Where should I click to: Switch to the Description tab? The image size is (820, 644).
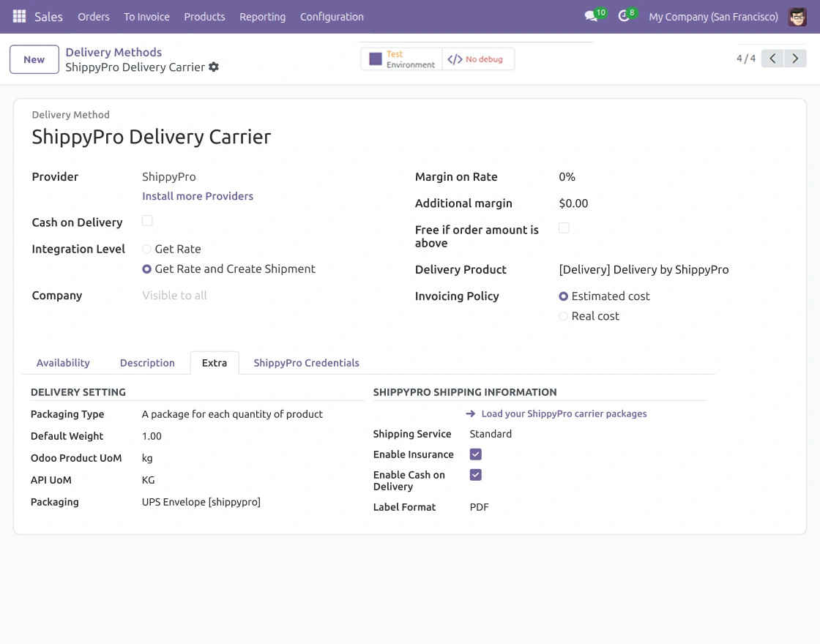coord(147,363)
